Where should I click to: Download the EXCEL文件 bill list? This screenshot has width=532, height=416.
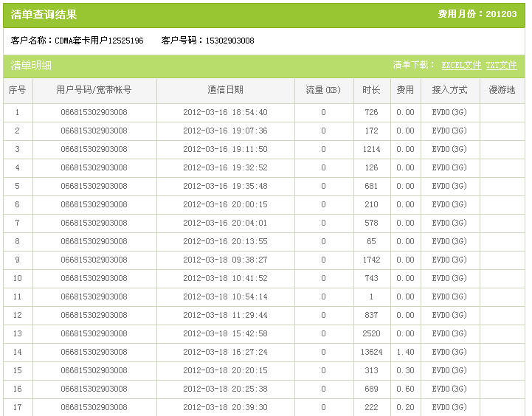461,66
